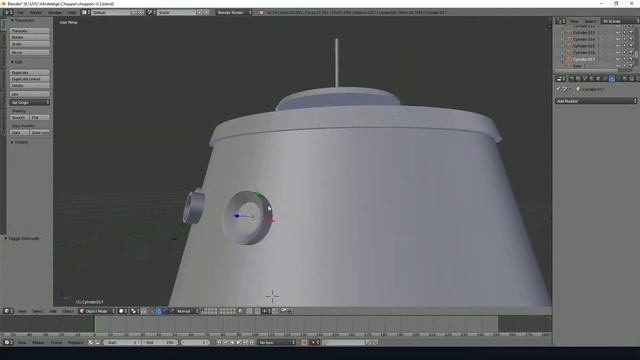Open the 3D viewport View menu
Screen dimensions: 640x360
[22, 311]
